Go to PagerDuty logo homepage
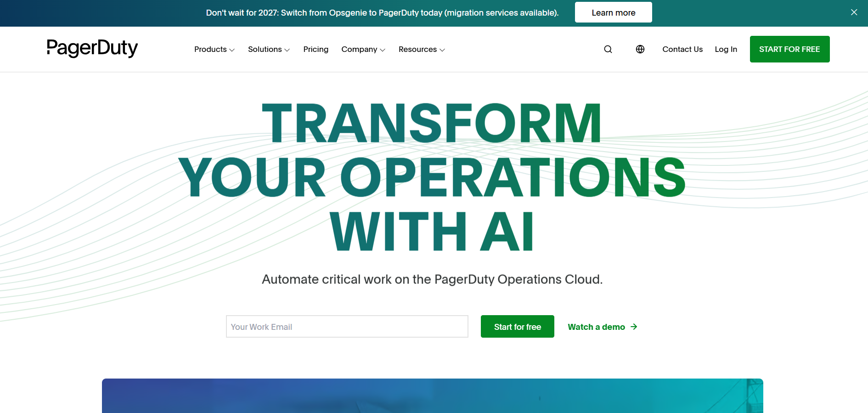Screen dimensions: 868x413 92,48
